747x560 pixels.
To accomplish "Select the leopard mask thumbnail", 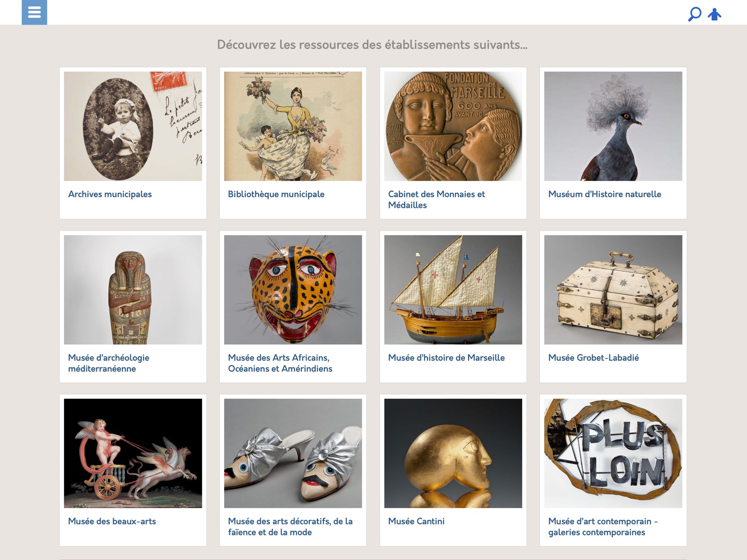I will [293, 290].
